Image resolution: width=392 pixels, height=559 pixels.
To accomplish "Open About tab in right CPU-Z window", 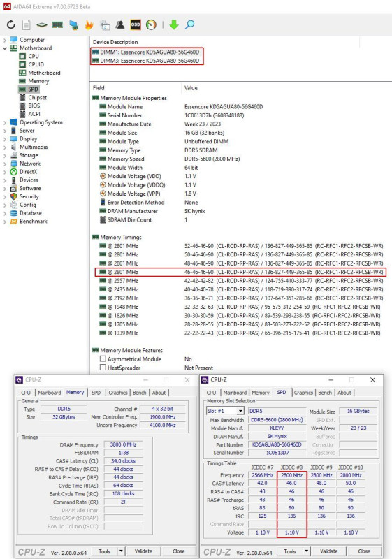I will [x=344, y=392].
